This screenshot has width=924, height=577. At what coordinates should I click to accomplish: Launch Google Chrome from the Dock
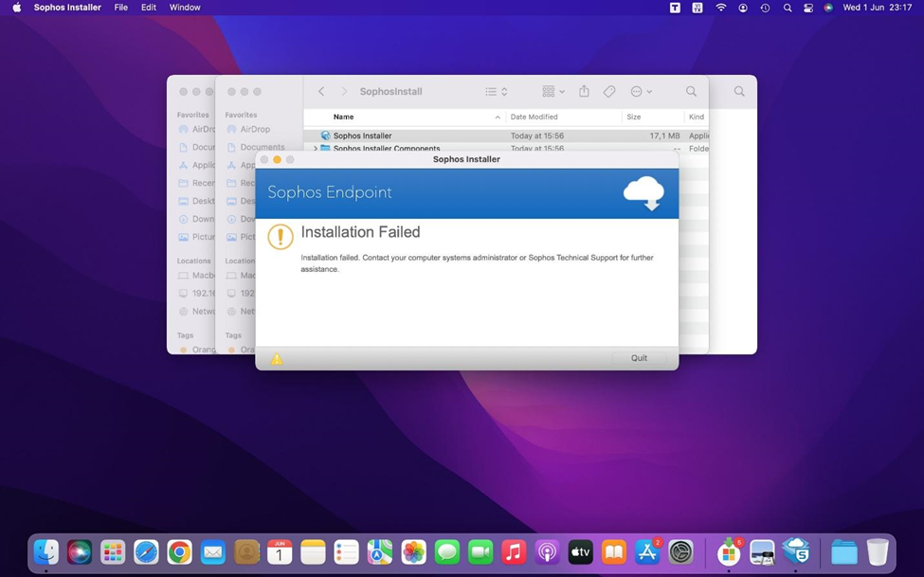pos(180,552)
